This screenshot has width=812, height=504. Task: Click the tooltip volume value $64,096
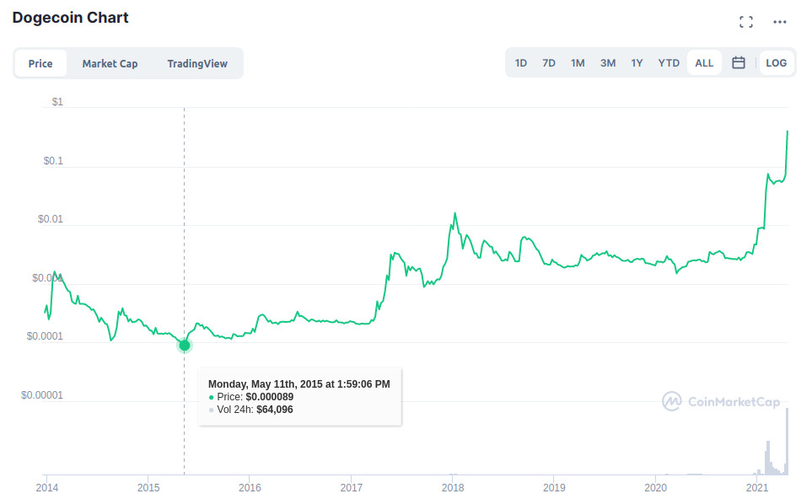point(275,410)
